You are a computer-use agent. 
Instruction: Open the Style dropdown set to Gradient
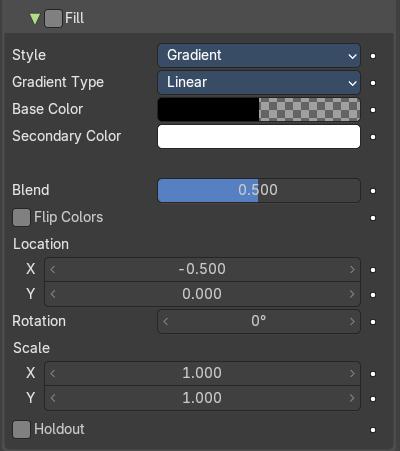click(x=259, y=55)
